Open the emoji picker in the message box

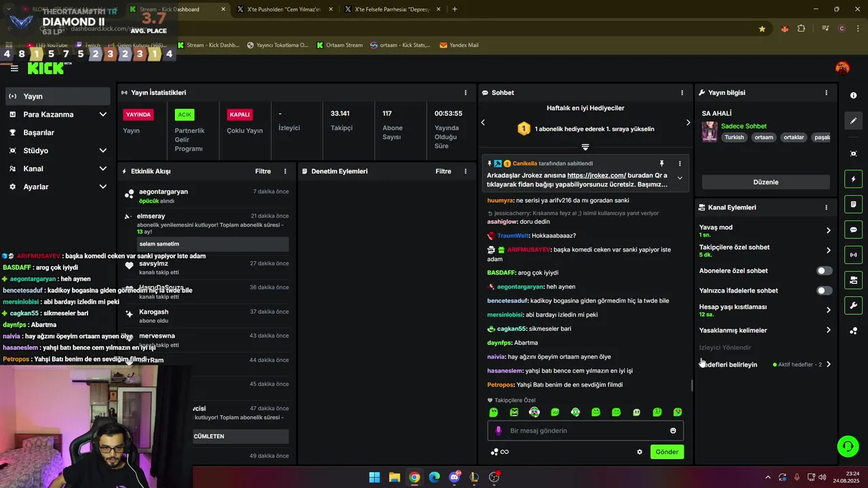(x=673, y=430)
